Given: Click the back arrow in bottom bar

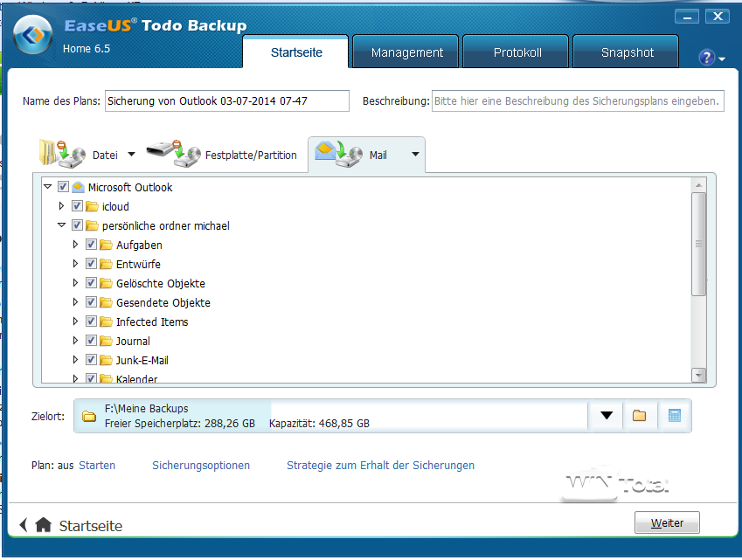Looking at the screenshot, I should click(24, 524).
